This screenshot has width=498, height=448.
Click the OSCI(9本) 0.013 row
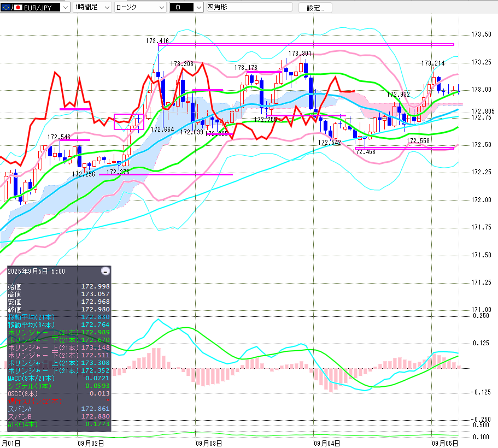point(58,393)
